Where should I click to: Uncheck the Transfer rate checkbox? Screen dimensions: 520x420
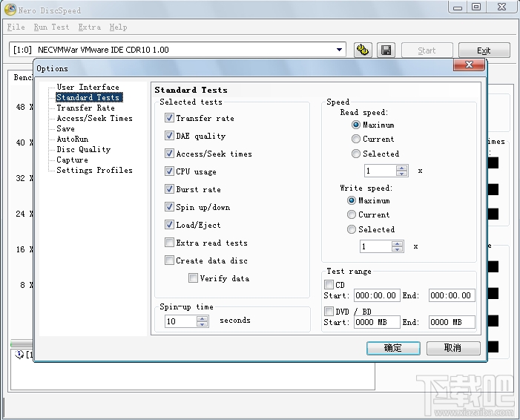pos(169,117)
